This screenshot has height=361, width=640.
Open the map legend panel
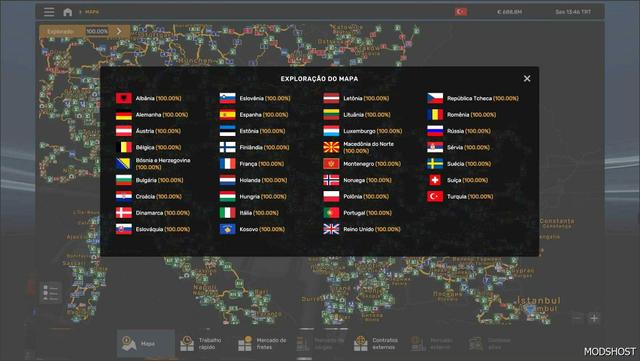[51, 293]
